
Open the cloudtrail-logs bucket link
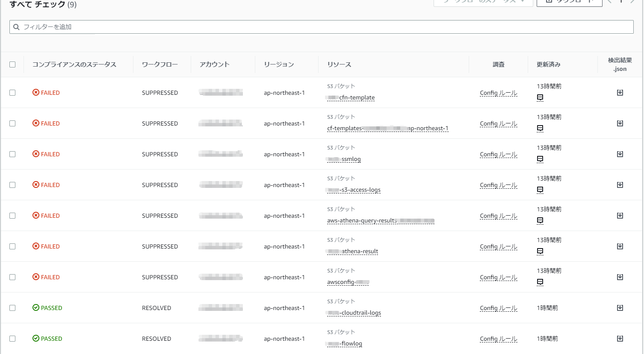point(354,313)
